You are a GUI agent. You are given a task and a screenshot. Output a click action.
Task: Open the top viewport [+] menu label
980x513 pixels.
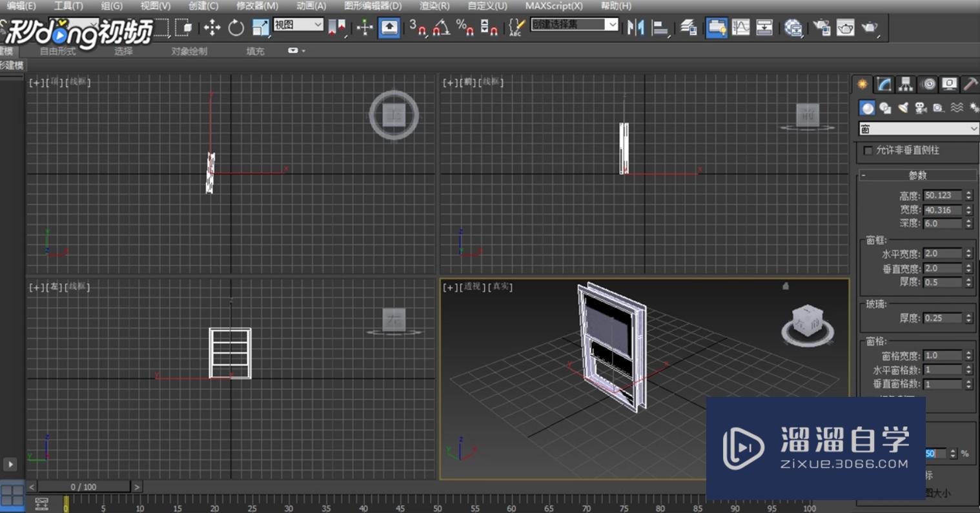pos(37,82)
